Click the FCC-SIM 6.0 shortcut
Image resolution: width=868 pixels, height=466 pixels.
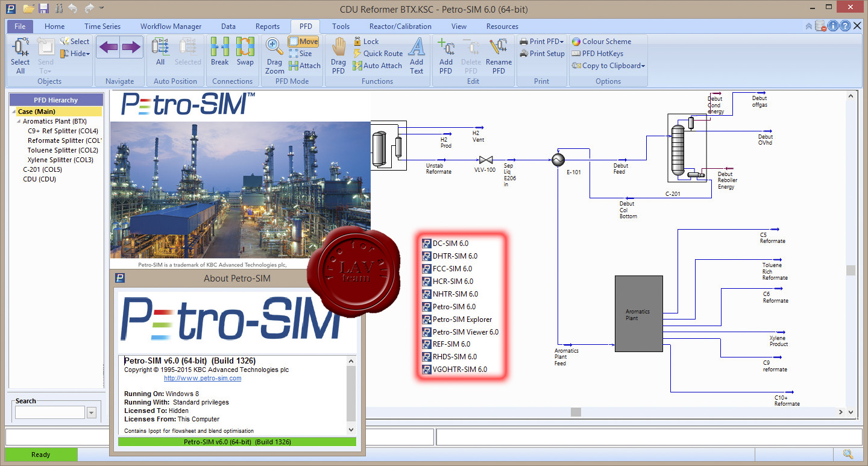[x=447, y=269]
